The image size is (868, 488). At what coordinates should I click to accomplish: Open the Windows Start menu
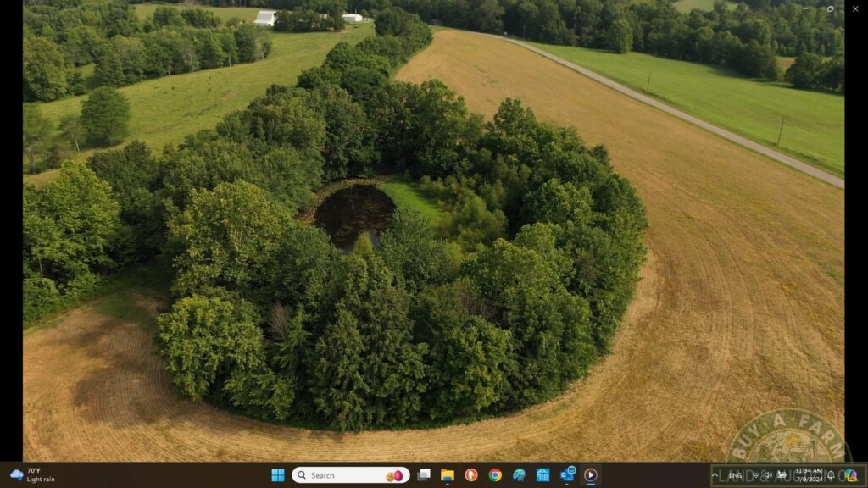[277, 475]
